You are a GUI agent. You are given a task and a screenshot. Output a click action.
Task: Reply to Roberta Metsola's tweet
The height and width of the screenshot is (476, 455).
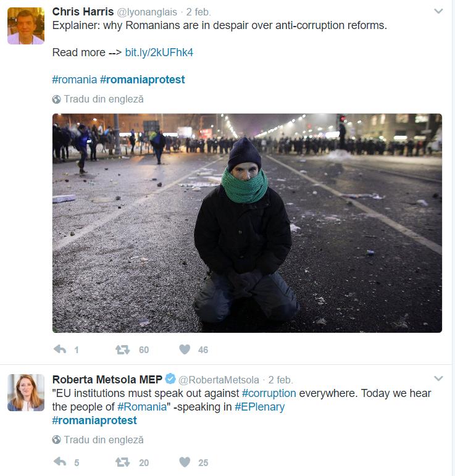[x=60, y=462]
